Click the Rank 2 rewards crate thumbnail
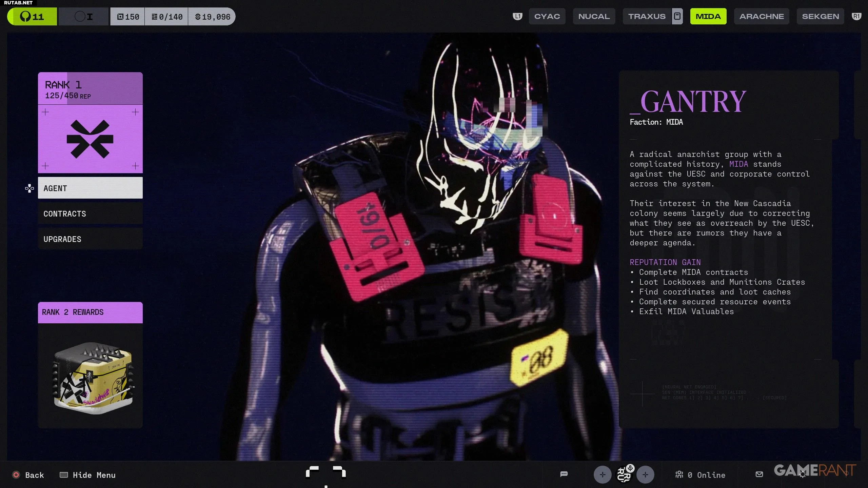The image size is (868, 488). click(x=92, y=378)
